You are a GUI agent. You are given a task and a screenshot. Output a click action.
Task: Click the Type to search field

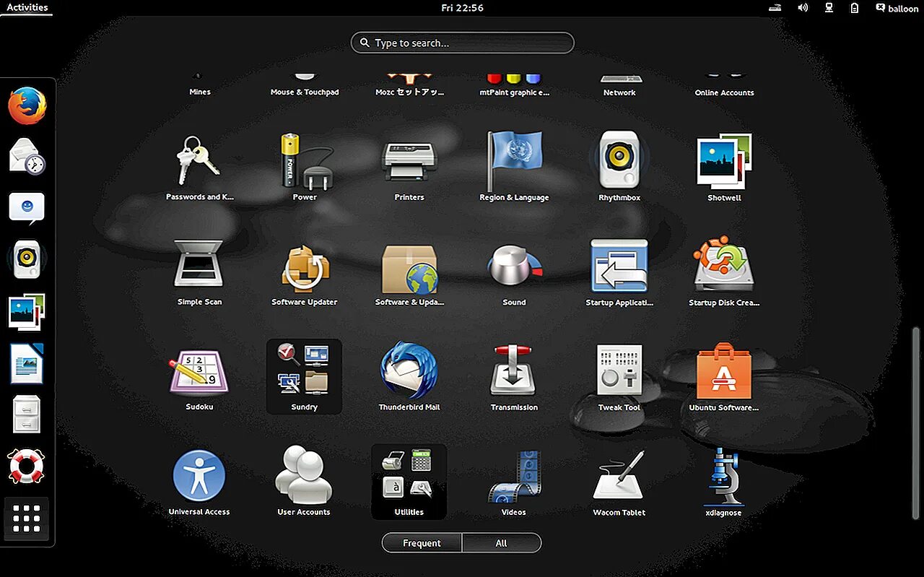point(463,43)
